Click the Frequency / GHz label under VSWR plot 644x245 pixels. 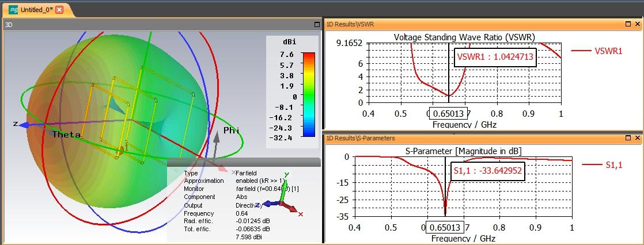(464, 124)
